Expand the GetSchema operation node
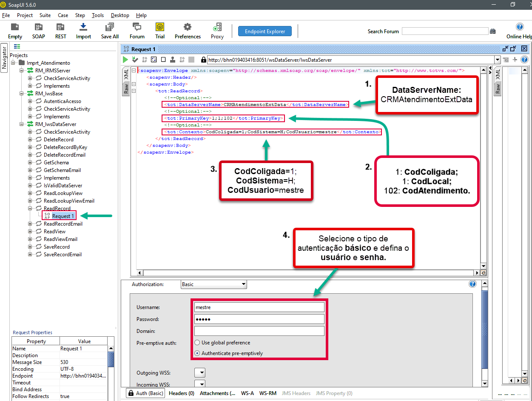The width and height of the screenshot is (532, 401). click(30, 163)
